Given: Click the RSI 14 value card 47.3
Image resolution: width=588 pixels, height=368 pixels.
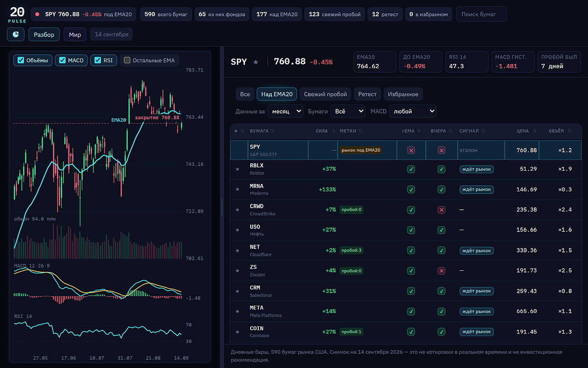Looking at the screenshot, I should tap(467, 62).
